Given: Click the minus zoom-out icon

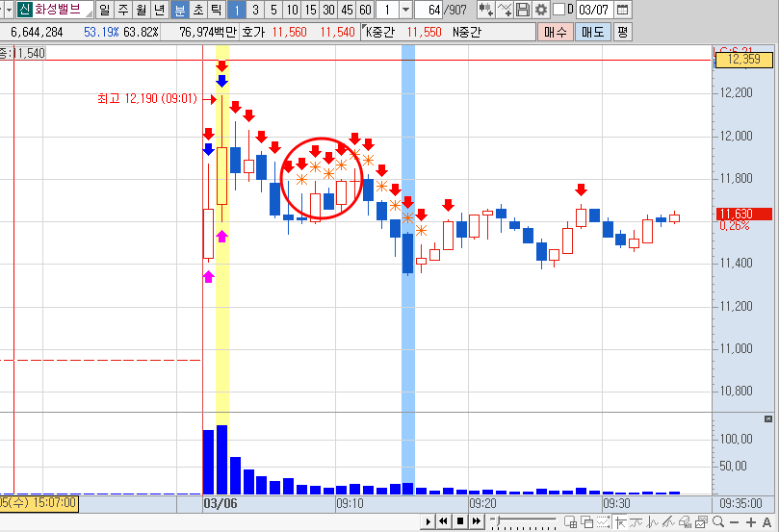Looking at the screenshot, I should [x=735, y=522].
